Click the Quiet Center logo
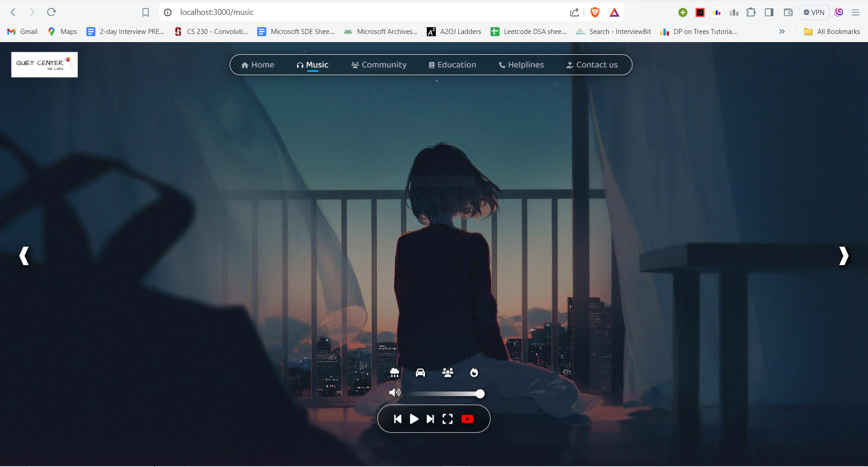The width and height of the screenshot is (868, 467). [x=44, y=64]
